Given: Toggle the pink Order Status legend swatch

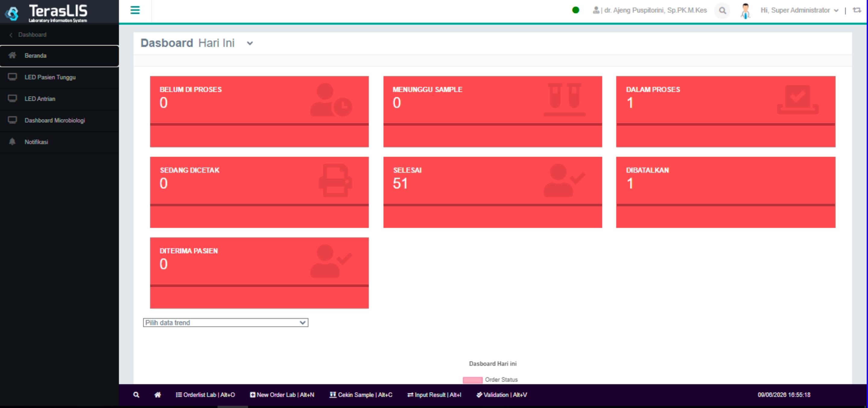Looking at the screenshot, I should pyautogui.click(x=472, y=380).
